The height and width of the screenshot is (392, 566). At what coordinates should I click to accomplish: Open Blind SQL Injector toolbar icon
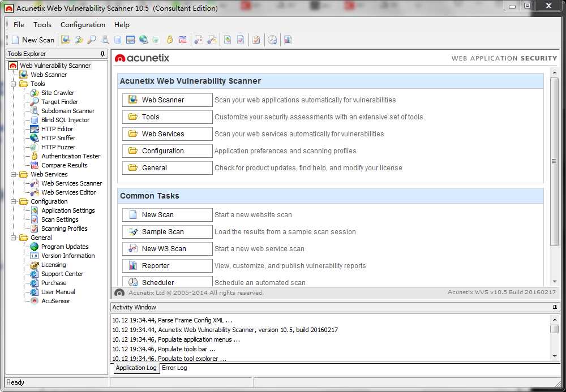pyautogui.click(x=118, y=40)
